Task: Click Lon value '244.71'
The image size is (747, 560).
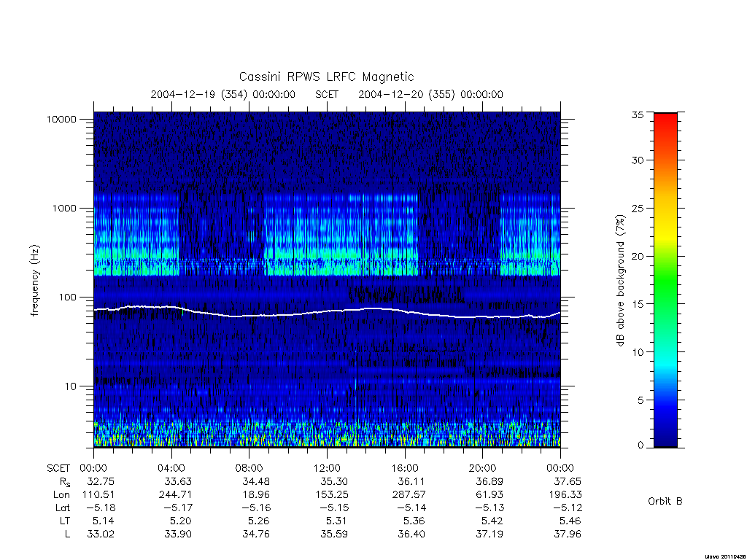Action: pos(175,495)
